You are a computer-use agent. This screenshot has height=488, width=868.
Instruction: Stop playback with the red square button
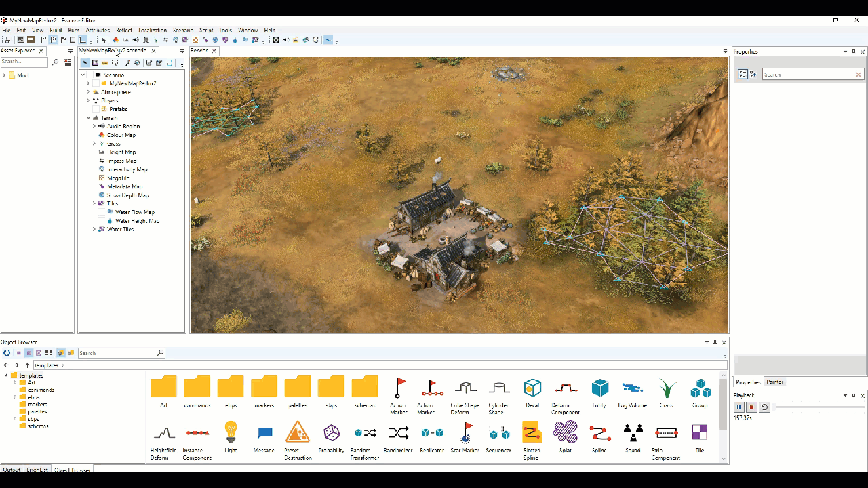(x=751, y=407)
